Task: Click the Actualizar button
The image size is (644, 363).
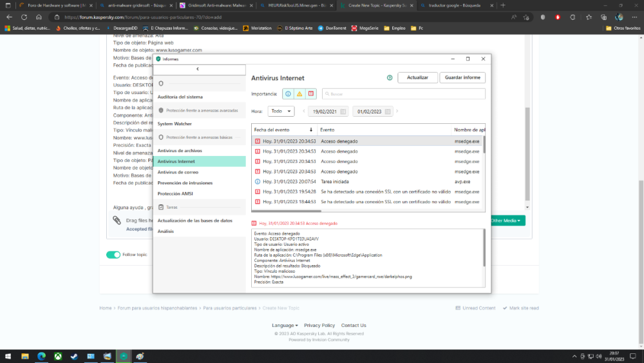Action: tap(417, 77)
